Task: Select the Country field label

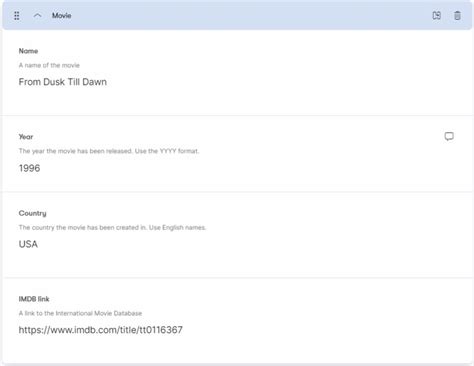Action: 32,213
